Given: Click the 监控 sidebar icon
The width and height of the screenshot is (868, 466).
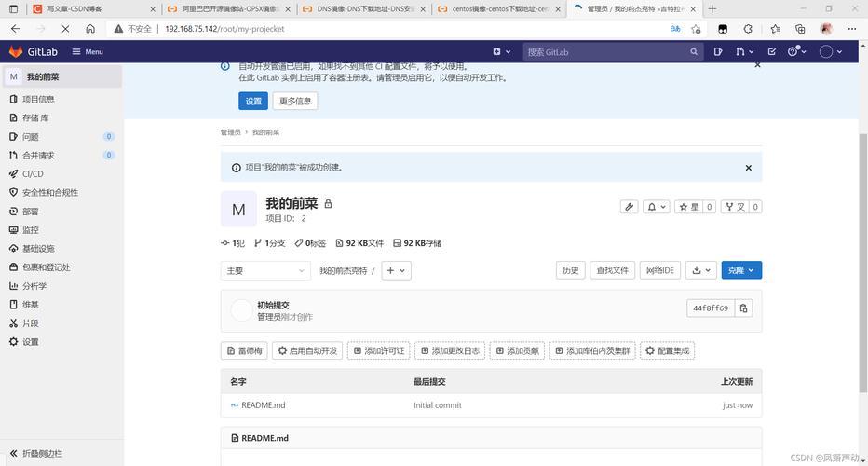Looking at the screenshot, I should tap(13, 230).
